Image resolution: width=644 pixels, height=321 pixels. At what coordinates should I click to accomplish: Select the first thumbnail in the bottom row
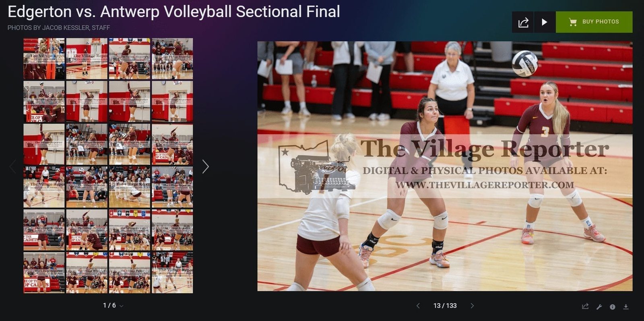(x=44, y=273)
